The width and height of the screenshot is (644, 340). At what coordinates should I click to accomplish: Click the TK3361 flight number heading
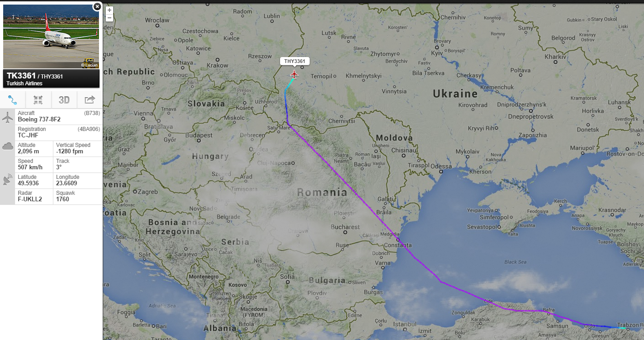(21, 76)
